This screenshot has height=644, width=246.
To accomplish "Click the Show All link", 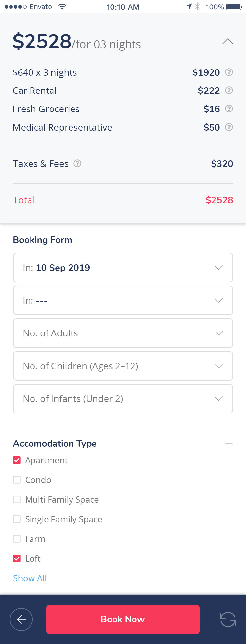I will pyautogui.click(x=30, y=578).
